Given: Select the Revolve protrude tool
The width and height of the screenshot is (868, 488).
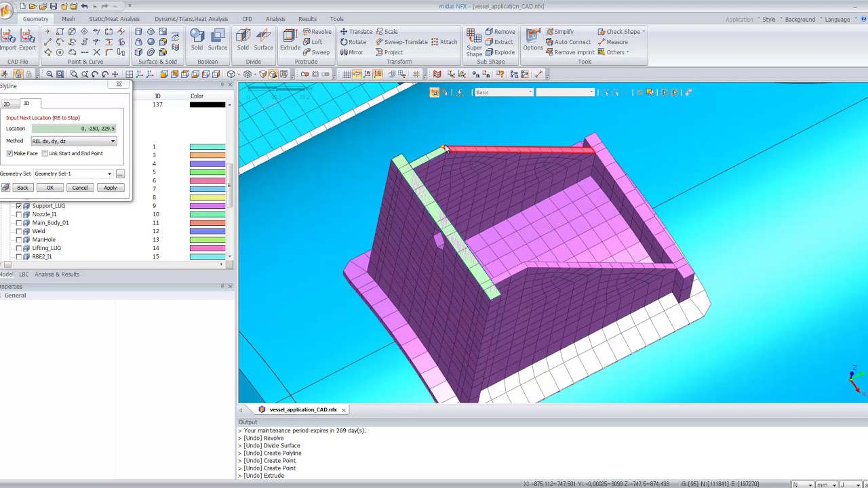Looking at the screenshot, I should point(317,32).
